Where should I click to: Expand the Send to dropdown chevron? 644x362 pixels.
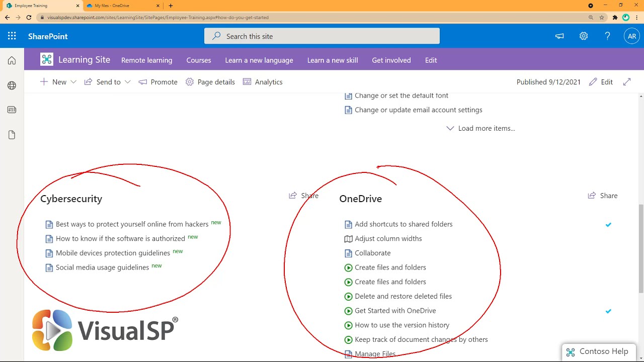pyautogui.click(x=127, y=82)
